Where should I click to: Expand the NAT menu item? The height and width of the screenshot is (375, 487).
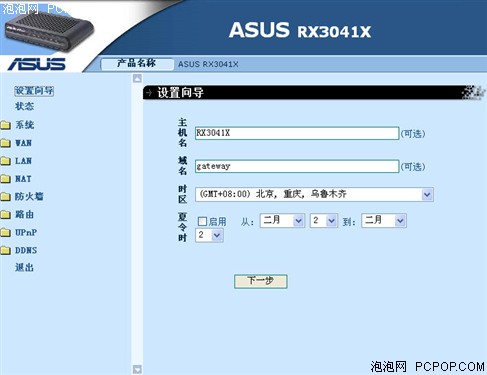point(23,179)
